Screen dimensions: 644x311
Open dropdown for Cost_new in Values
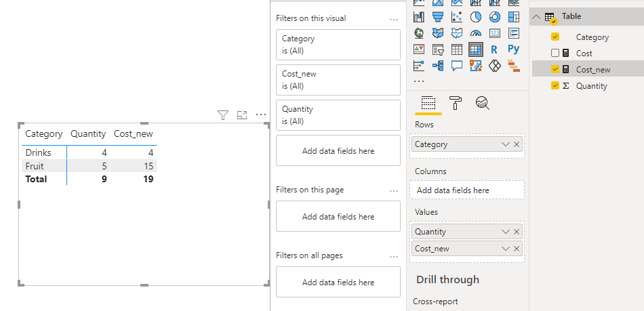506,249
